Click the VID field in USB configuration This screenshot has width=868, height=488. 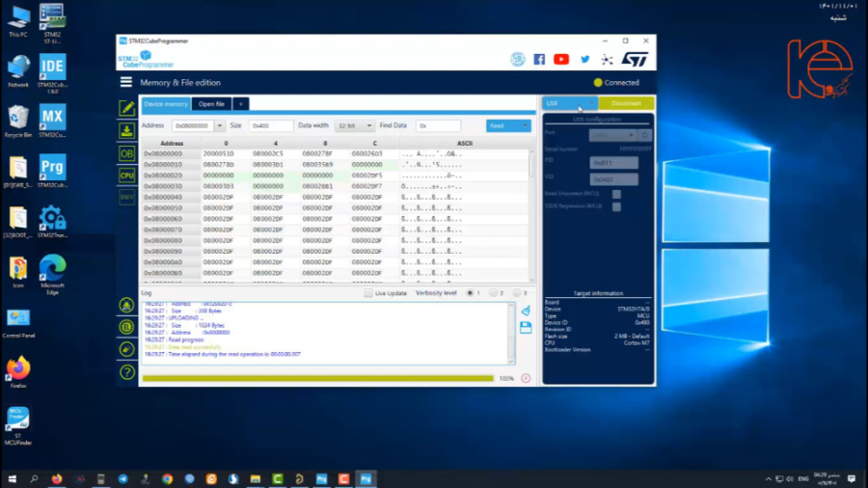click(x=614, y=179)
